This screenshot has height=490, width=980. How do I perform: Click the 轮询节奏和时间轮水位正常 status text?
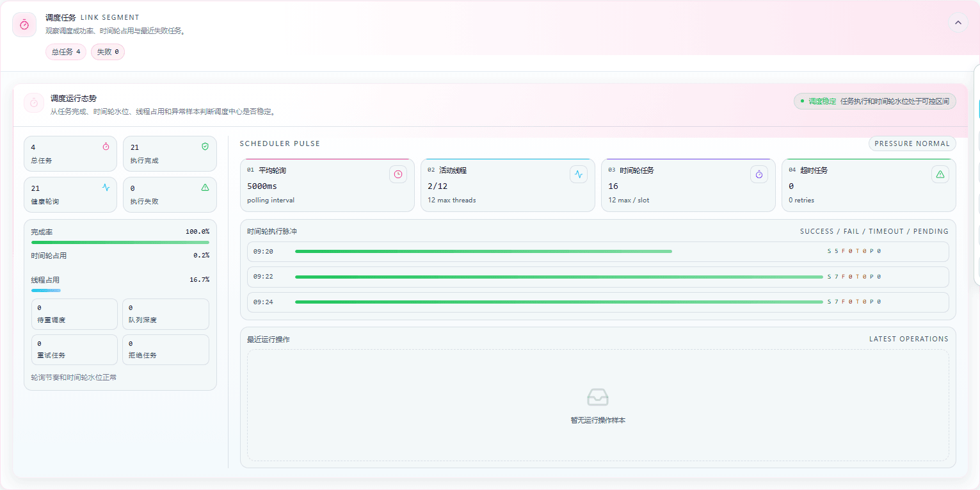pyautogui.click(x=74, y=377)
